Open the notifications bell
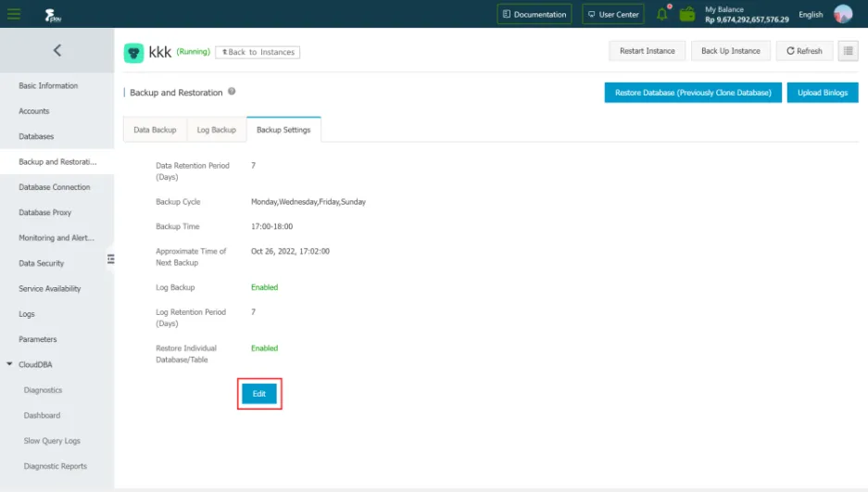 point(662,14)
